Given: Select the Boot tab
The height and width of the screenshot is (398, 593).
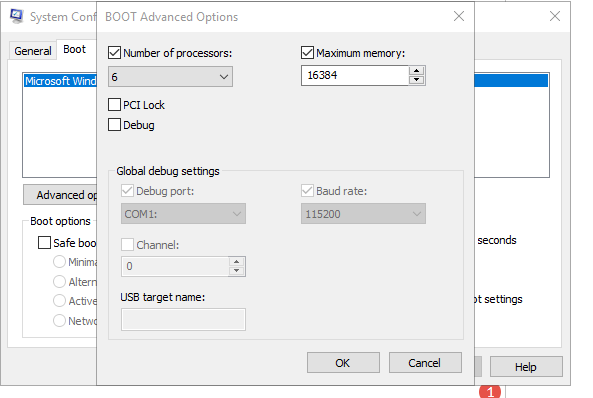Looking at the screenshot, I should [75, 49].
